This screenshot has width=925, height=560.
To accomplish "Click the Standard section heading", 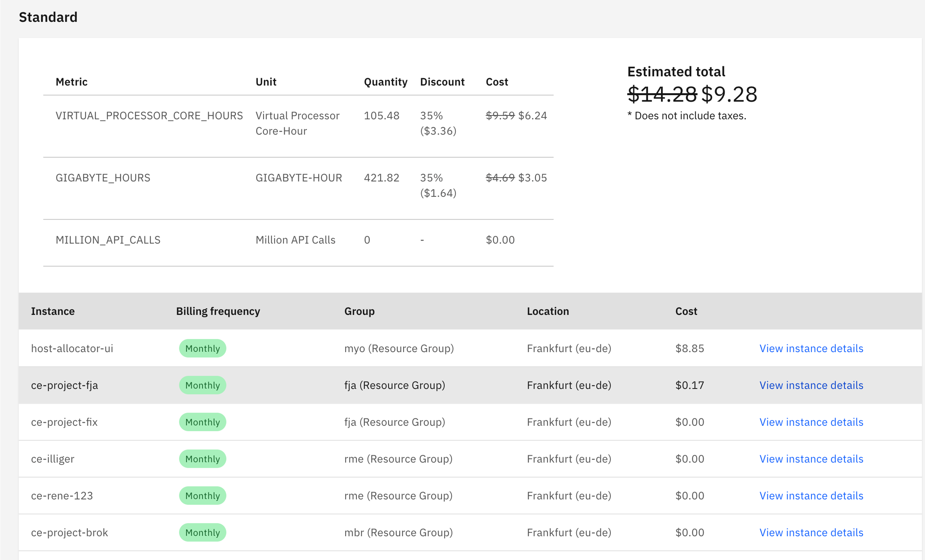I will click(48, 17).
